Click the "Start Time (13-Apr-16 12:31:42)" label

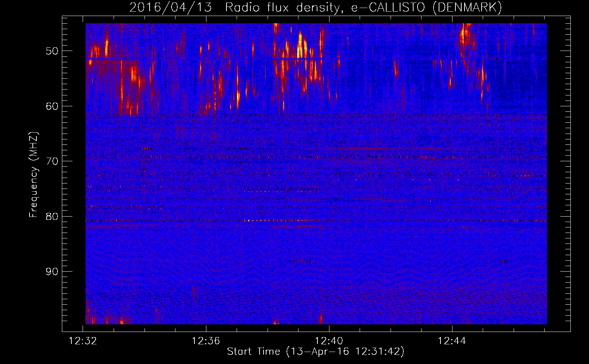tap(316, 352)
